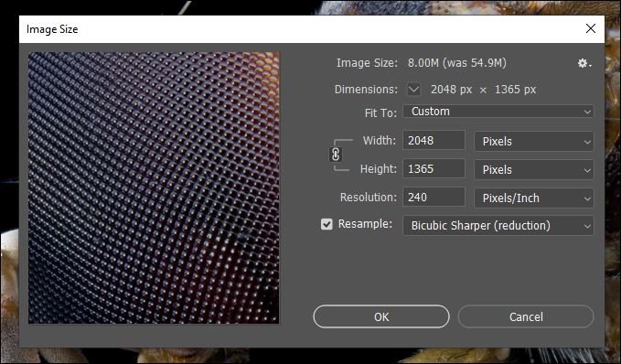Screen dimensions: 621x364
Task: Open the Width units Pixels dropdown
Action: [533, 142]
